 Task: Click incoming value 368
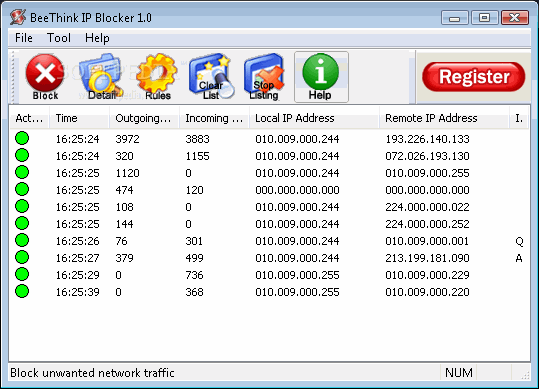pos(194,292)
